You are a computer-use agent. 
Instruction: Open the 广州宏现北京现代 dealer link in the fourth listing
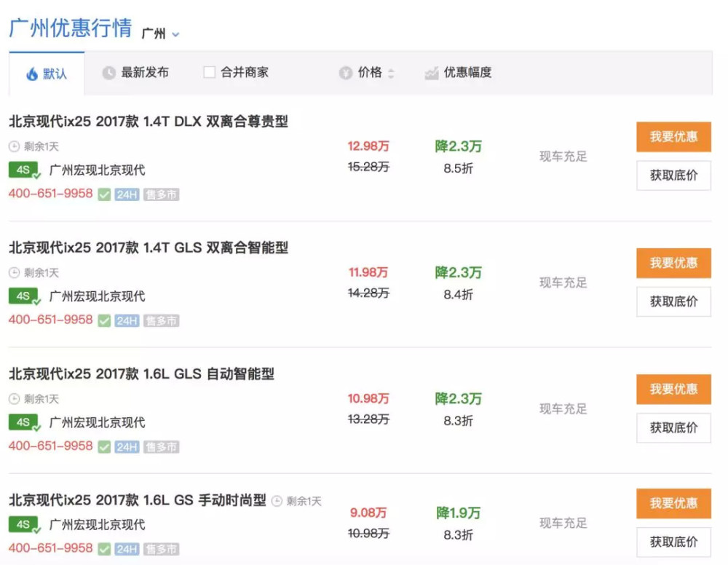tap(97, 524)
